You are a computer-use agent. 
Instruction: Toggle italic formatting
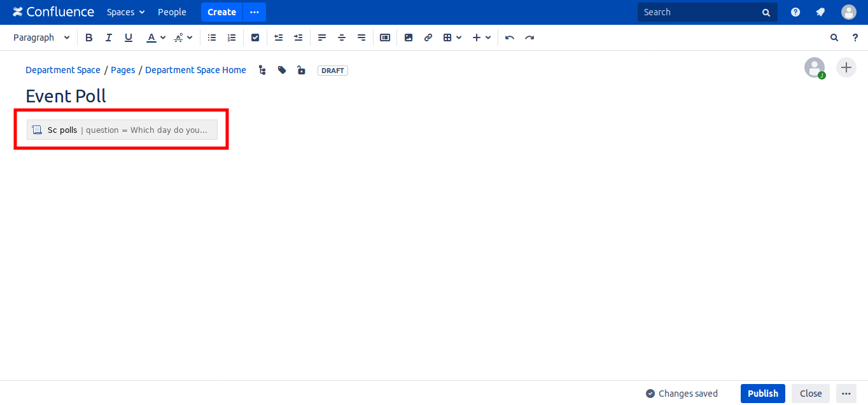click(109, 38)
